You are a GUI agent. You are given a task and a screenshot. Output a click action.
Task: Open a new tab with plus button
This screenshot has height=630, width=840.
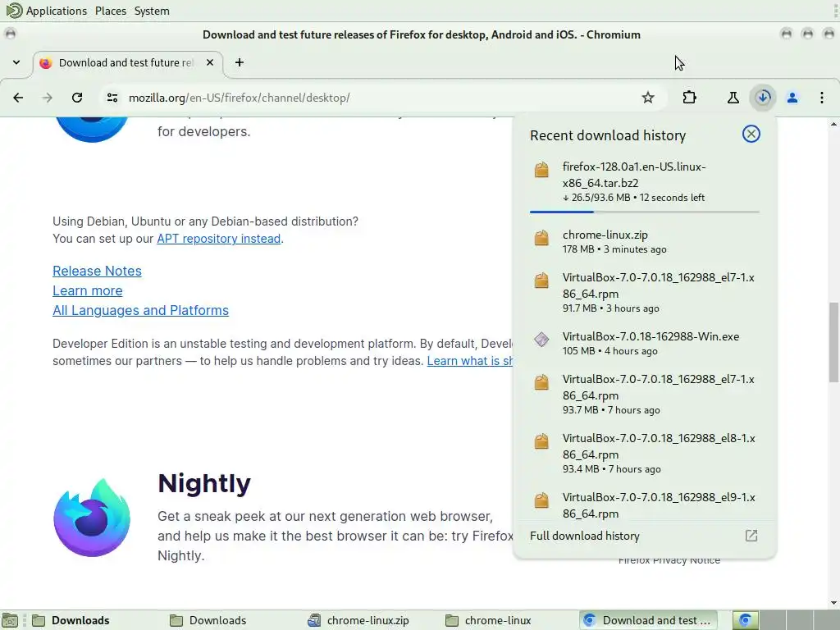click(x=240, y=62)
